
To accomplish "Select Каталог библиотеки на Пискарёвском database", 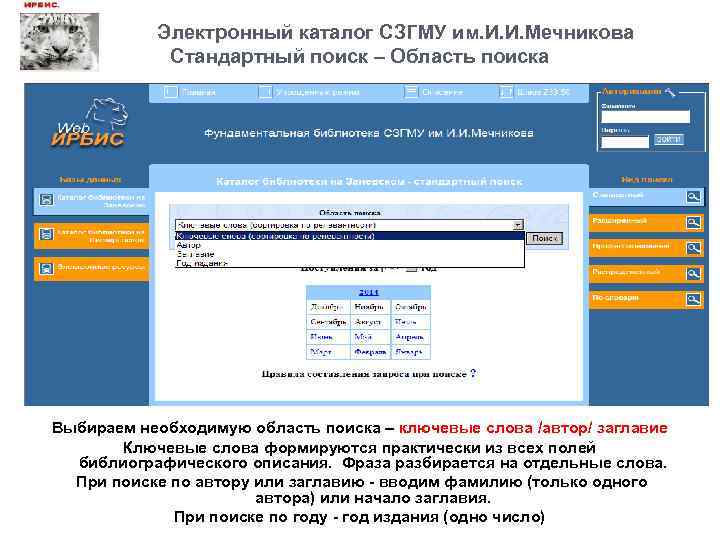I will 91,236.
